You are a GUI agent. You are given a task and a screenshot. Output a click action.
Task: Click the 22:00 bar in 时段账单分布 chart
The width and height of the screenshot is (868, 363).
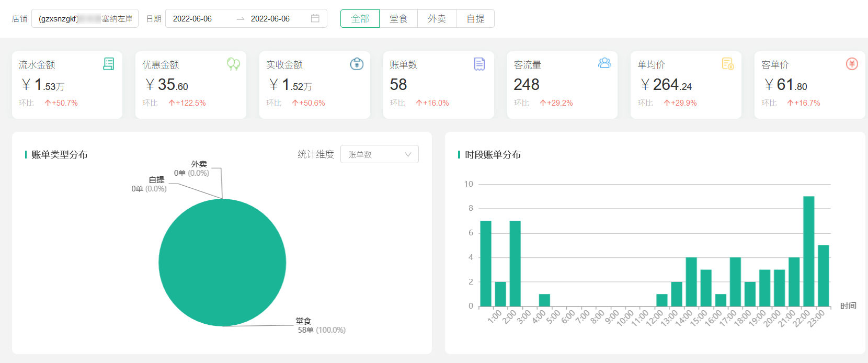pyautogui.click(x=808, y=251)
